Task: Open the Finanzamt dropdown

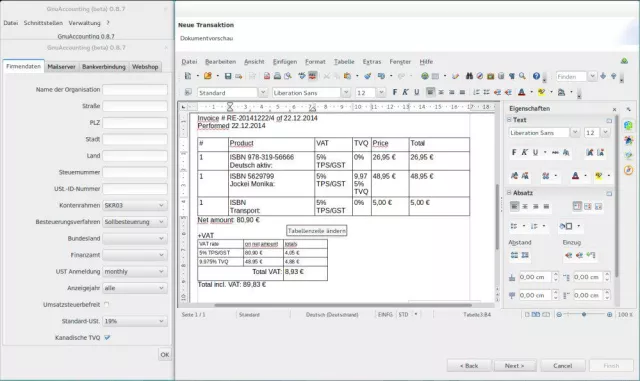Action: (135, 255)
